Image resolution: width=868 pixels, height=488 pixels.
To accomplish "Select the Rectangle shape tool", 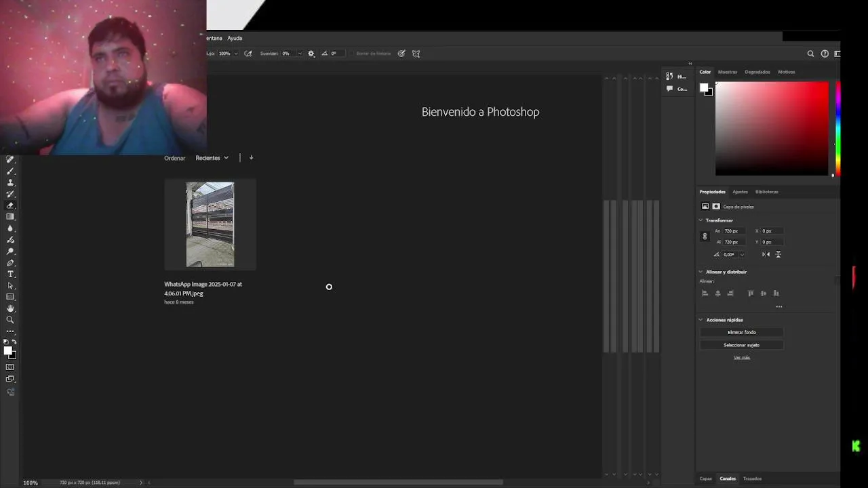I will pos(10,297).
